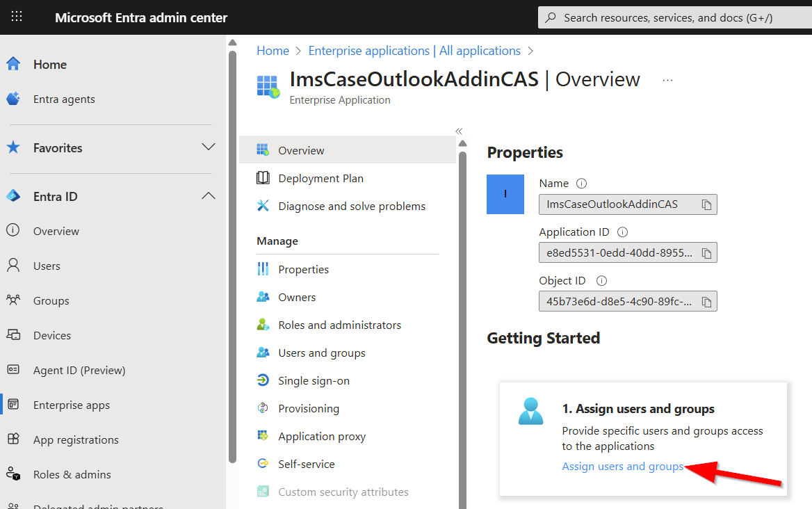Go to Home breadcrumb link
The width and height of the screenshot is (812, 509).
[273, 51]
